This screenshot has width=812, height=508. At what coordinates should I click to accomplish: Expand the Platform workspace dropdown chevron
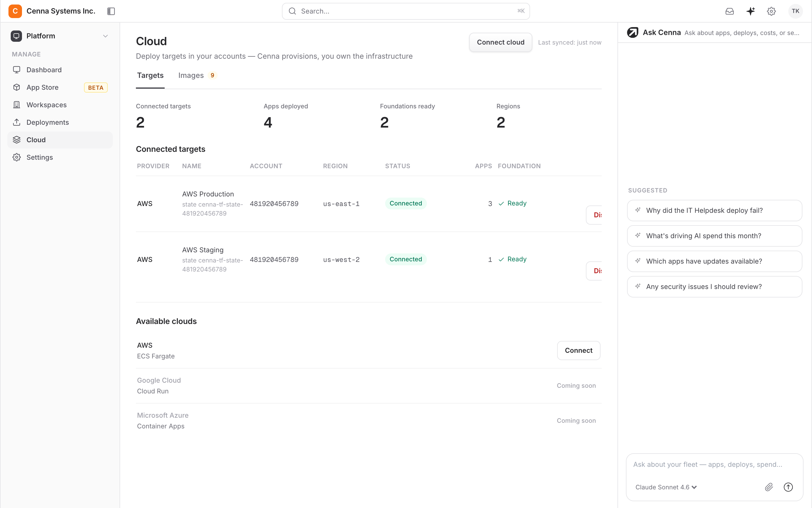105,36
